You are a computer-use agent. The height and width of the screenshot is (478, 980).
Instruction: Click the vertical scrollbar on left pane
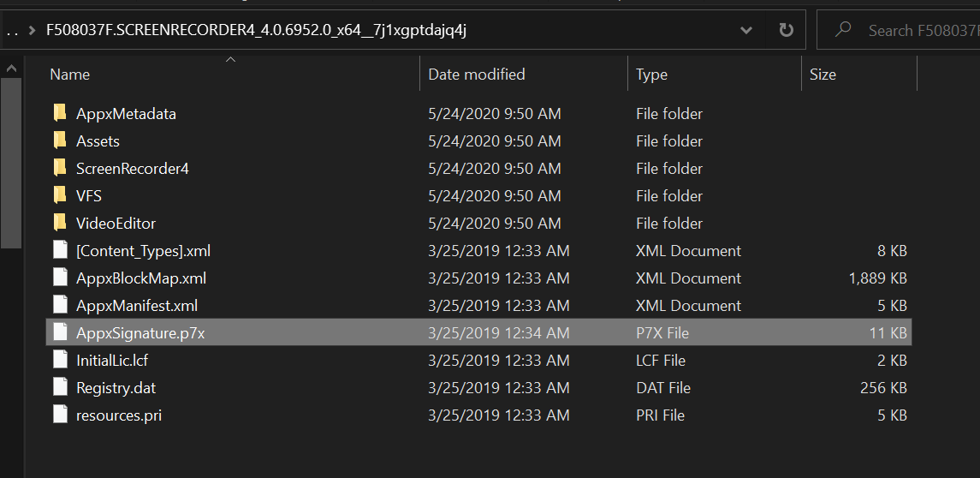[x=11, y=163]
